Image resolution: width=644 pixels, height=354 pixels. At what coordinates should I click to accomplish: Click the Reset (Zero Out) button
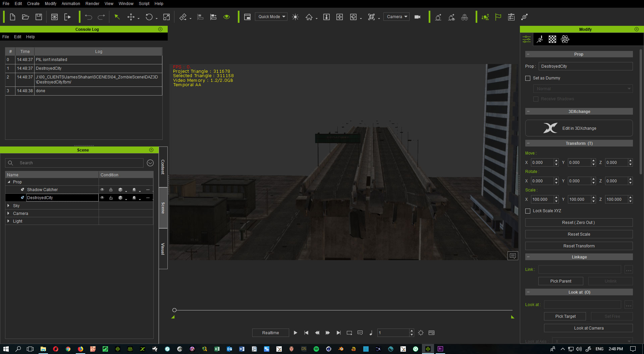(x=579, y=222)
